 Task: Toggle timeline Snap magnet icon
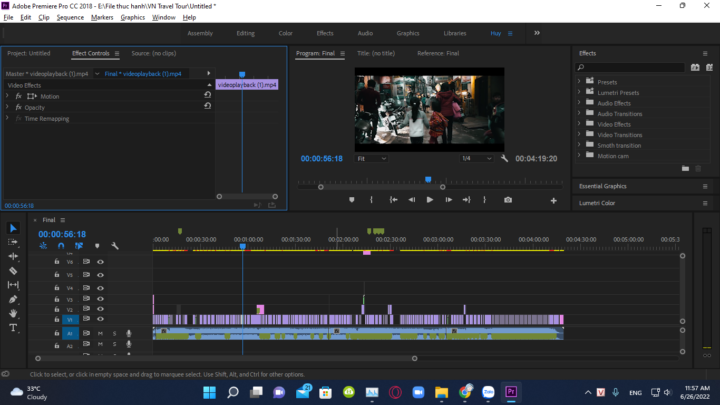click(61, 246)
